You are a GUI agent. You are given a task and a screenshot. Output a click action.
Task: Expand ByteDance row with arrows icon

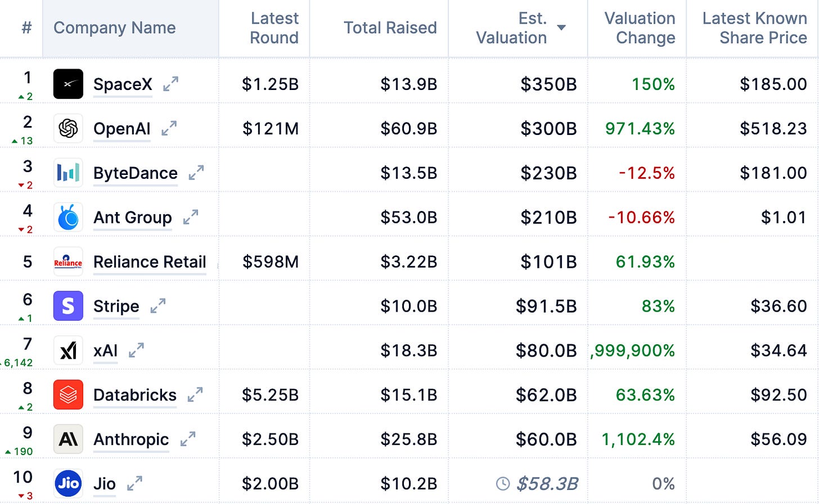point(196,173)
